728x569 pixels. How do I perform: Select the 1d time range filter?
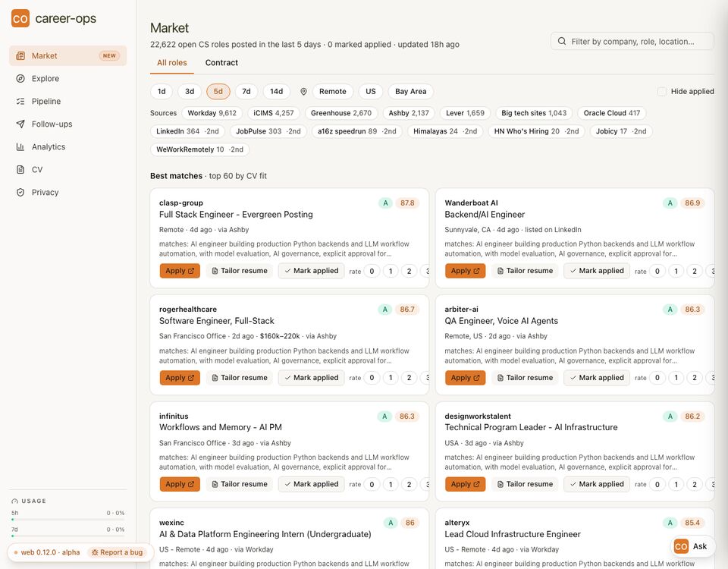162,92
